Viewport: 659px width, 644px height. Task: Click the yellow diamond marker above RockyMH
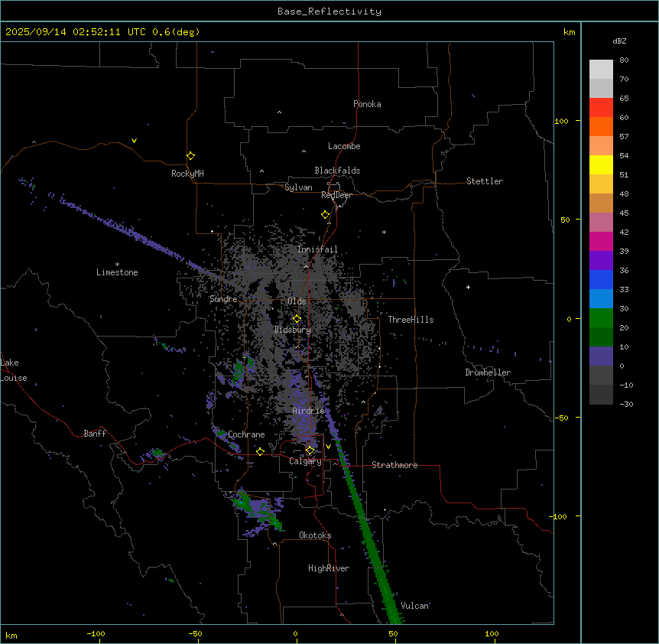pyautogui.click(x=190, y=155)
